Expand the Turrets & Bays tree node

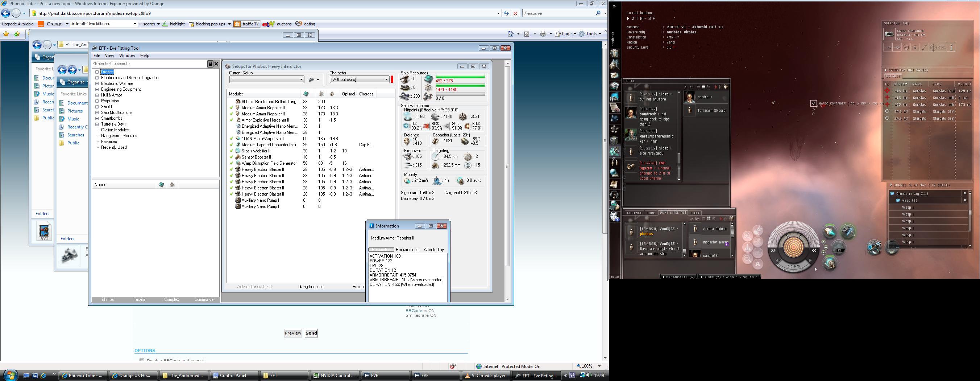coord(97,124)
